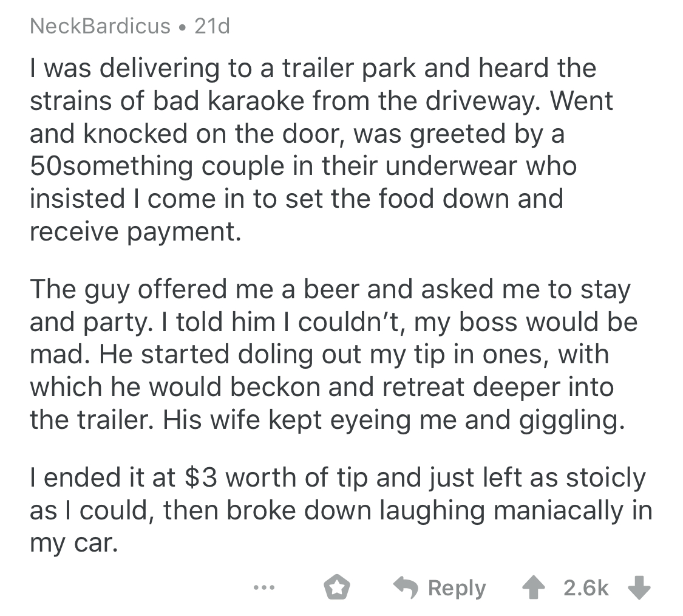Click the 21d comment timestamp

pos(212,26)
